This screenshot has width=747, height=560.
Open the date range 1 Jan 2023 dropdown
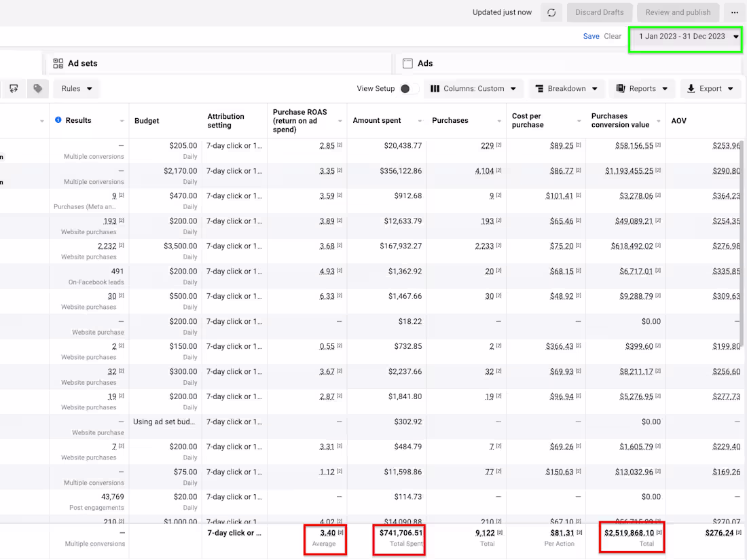(686, 37)
